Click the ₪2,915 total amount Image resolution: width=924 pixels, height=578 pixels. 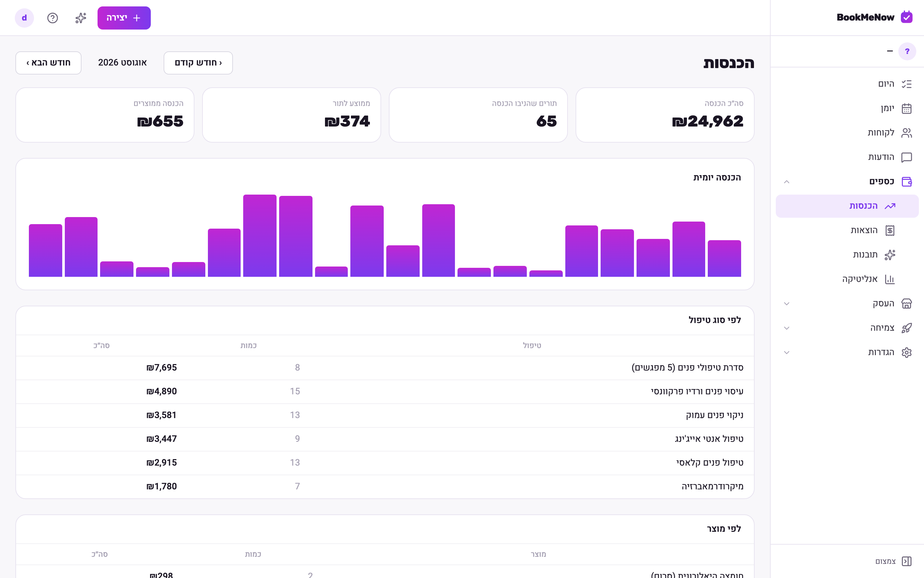[x=161, y=462]
